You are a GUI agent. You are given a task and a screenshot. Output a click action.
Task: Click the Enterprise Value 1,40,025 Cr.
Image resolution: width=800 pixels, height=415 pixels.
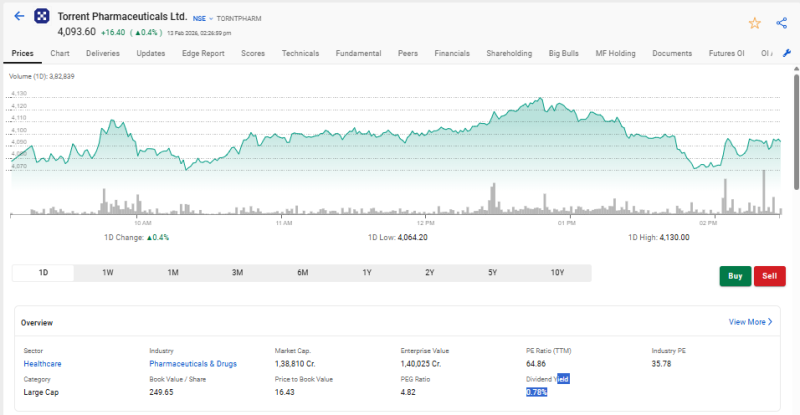tap(421, 364)
